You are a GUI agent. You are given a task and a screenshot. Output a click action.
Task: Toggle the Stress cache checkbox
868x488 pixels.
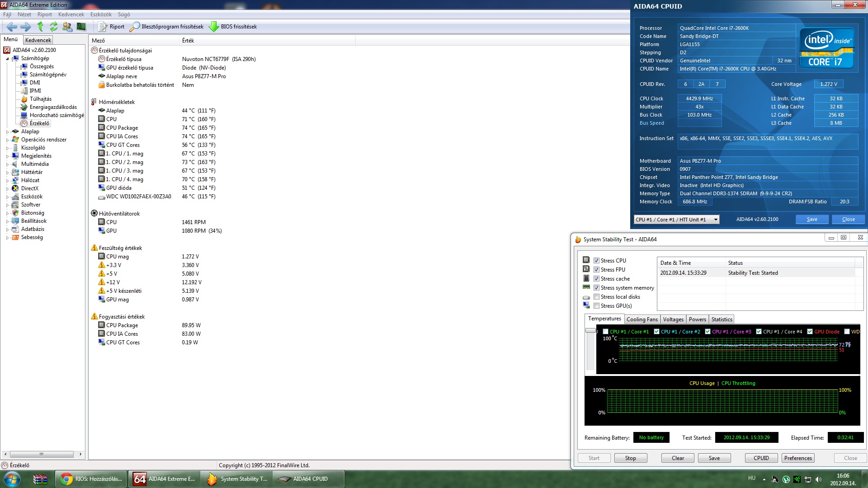[x=596, y=279]
